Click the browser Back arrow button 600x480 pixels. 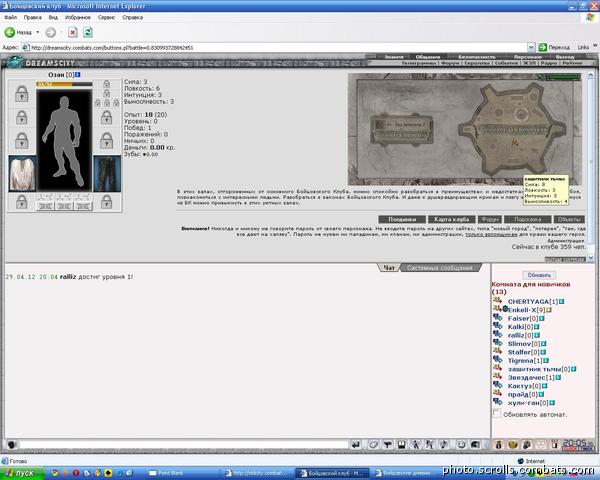coord(10,33)
